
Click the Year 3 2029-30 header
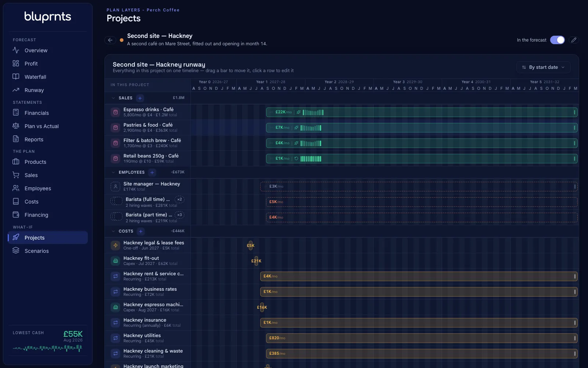click(408, 82)
